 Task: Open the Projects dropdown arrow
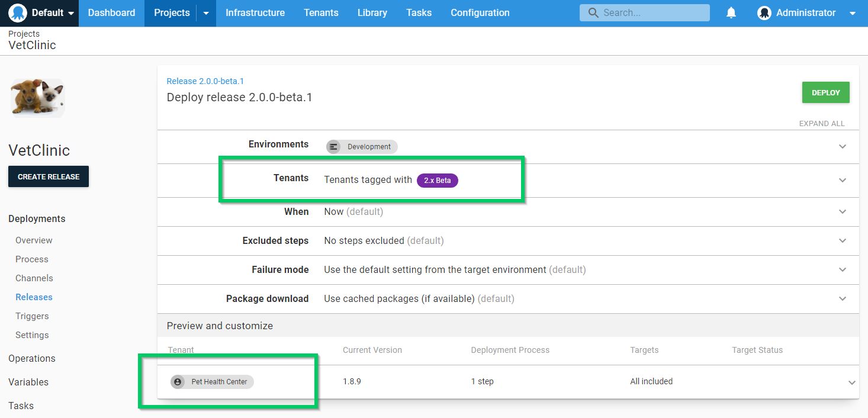(x=206, y=13)
